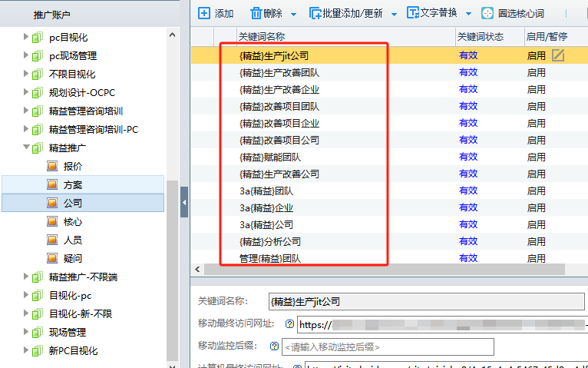Viewport: 588px width, 368px height.
Task: Collapse the left account panel splitter arrow
Action: point(184,202)
